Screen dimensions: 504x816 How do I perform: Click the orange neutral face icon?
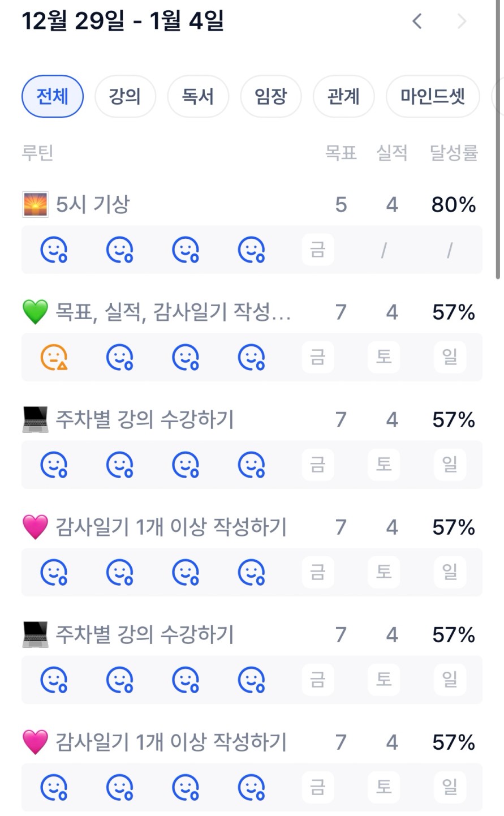click(54, 357)
